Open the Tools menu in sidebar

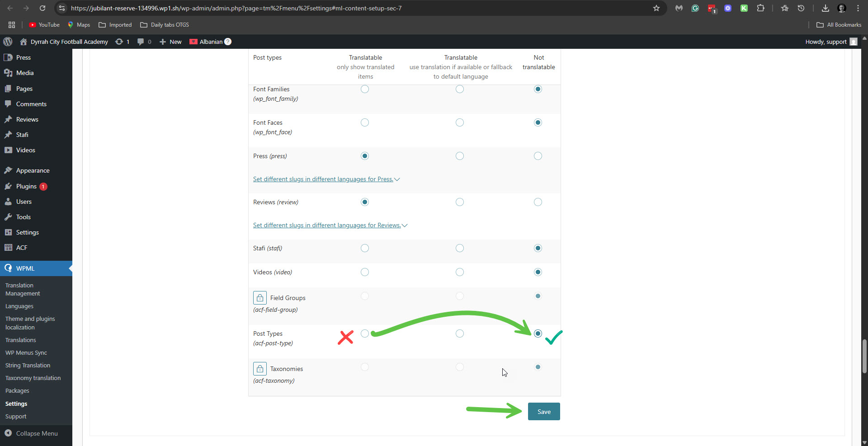36,217
